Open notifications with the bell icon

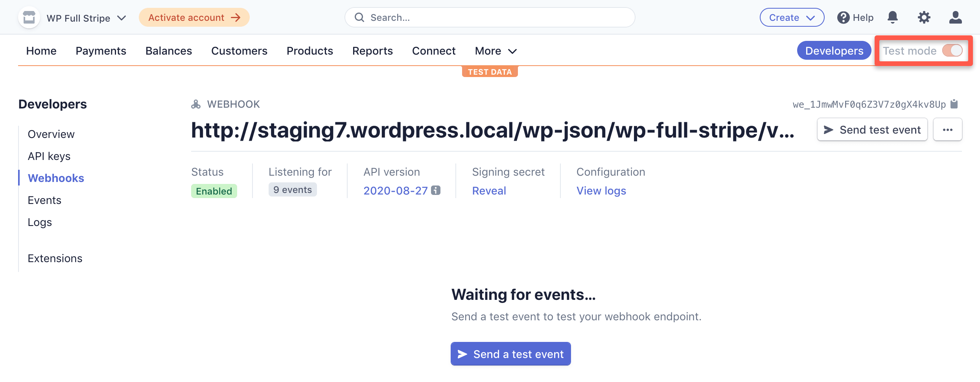[x=892, y=17]
